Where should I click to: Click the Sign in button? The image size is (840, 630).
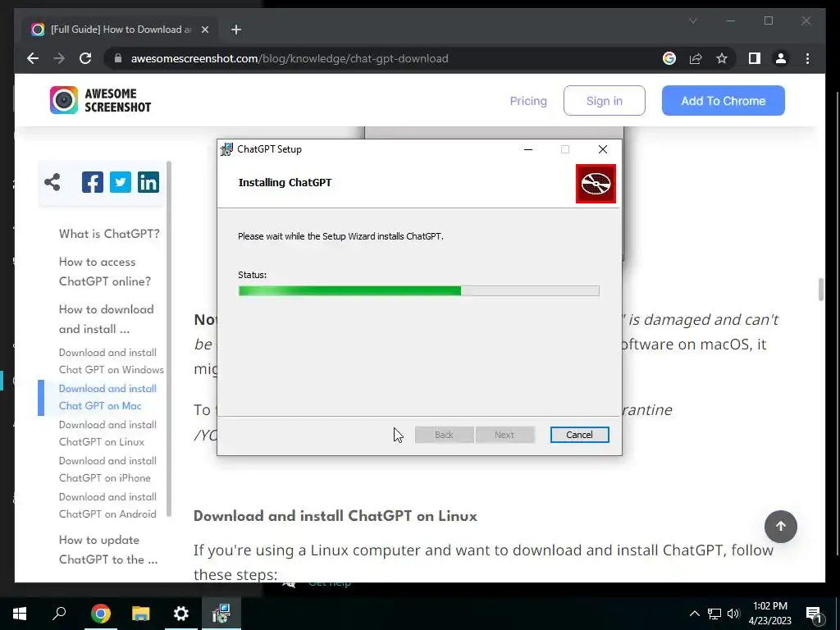point(605,101)
